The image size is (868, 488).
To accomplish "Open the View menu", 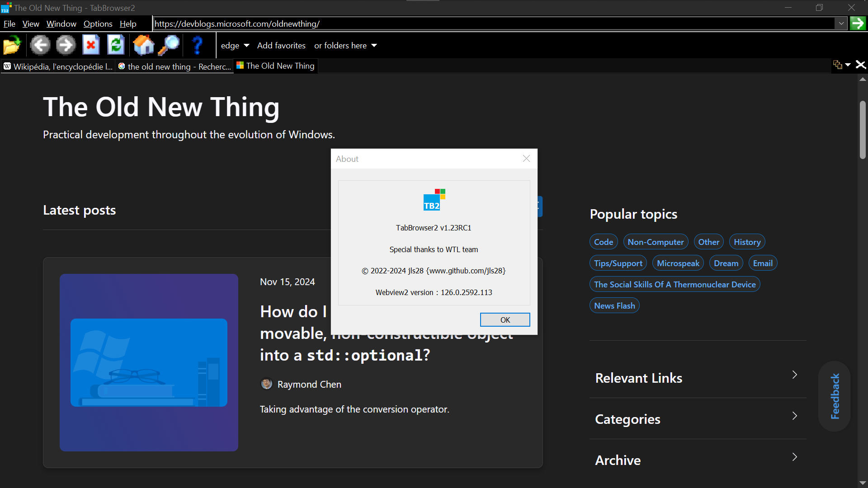I will click(x=31, y=24).
